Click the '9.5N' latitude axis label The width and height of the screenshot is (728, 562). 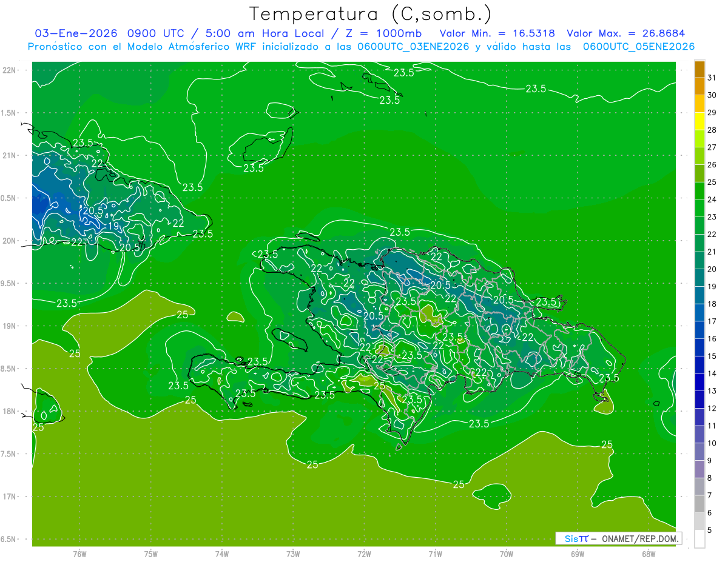[8, 283]
